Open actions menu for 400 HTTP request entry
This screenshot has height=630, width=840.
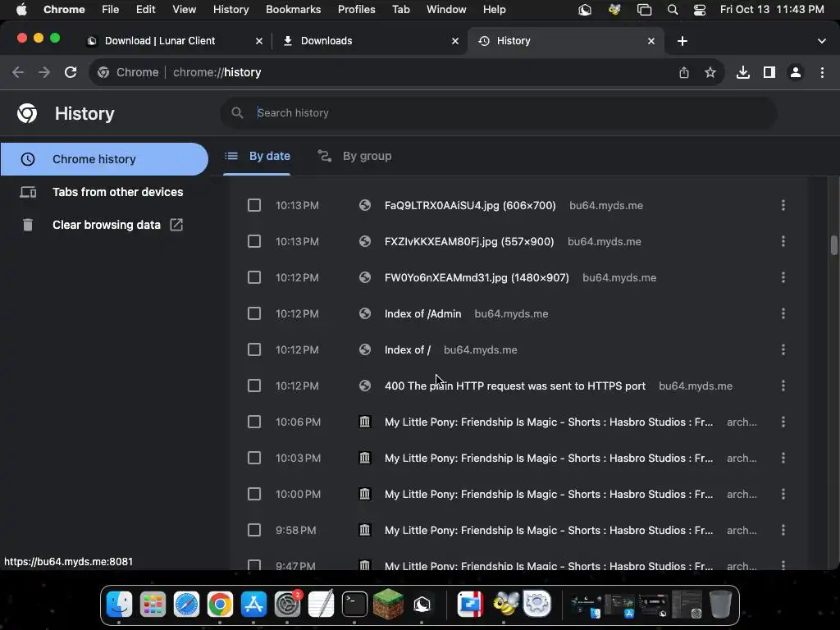coord(783,386)
